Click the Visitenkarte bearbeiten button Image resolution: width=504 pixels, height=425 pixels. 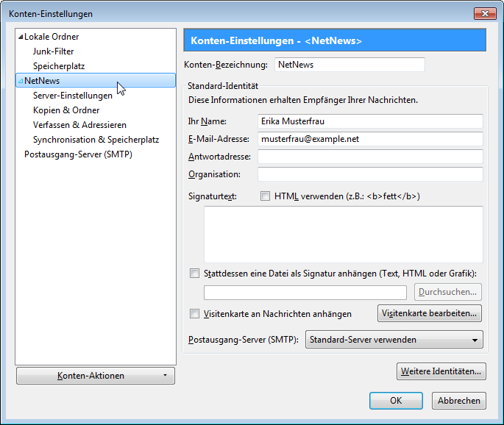tap(430, 313)
